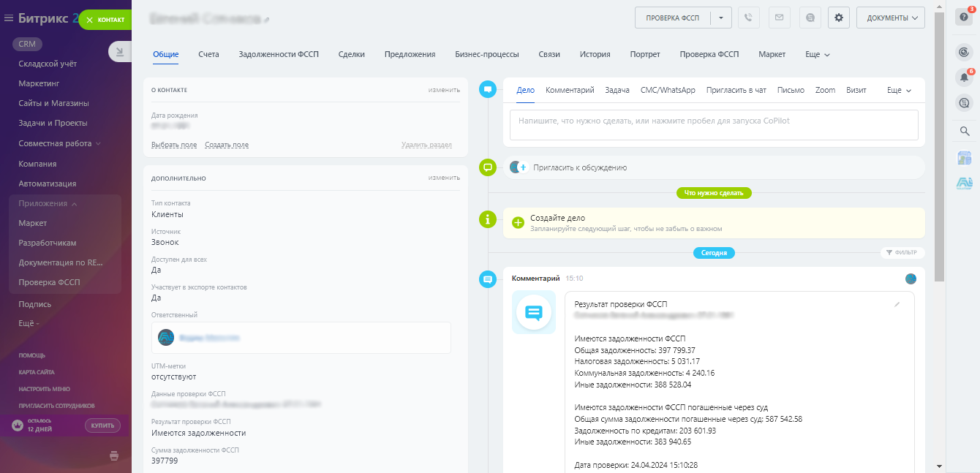This screenshot has height=473, width=980.
Task: Click the phone call icon in header
Action: coord(748,18)
